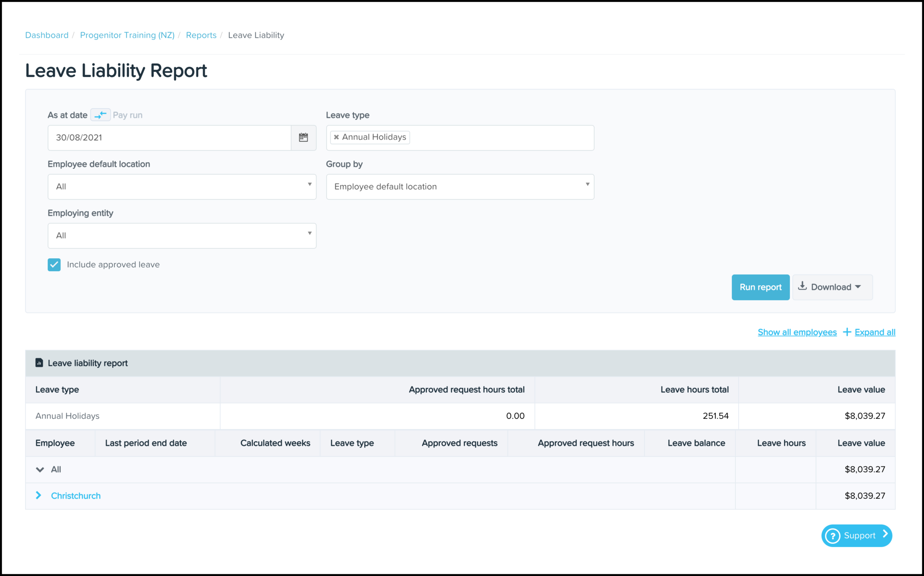Click the As at date input field
The width and height of the screenshot is (924, 576).
[170, 138]
